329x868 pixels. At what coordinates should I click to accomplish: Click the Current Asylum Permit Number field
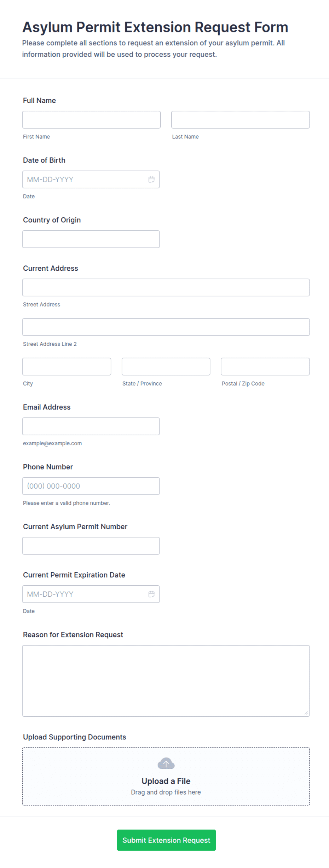pyautogui.click(x=91, y=546)
